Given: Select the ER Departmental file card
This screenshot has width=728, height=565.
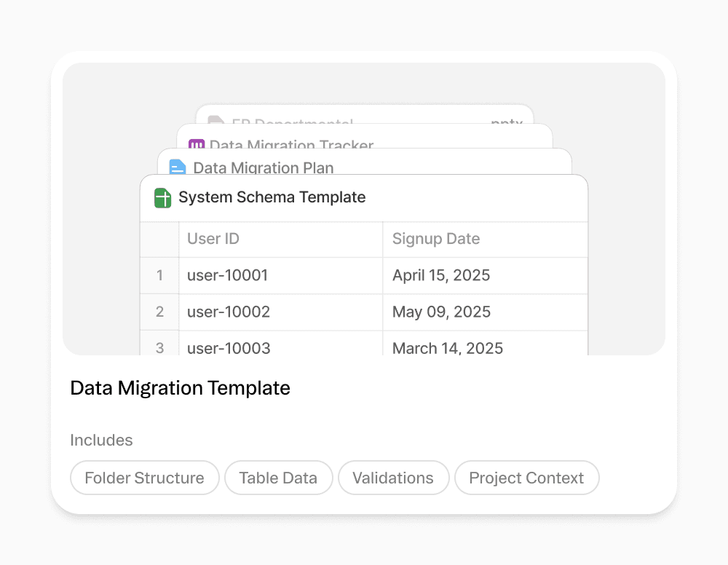Looking at the screenshot, I should [x=293, y=122].
